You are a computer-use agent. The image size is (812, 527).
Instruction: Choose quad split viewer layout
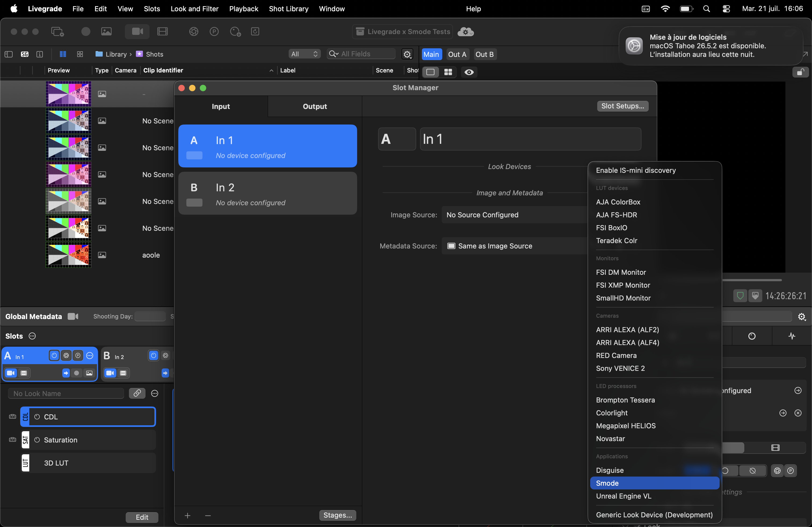point(448,72)
